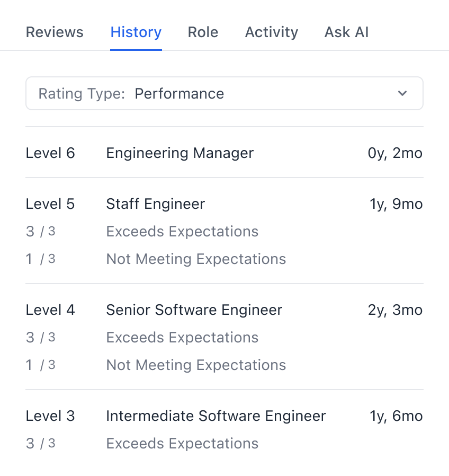Click the Staff Engineer role title
The height and width of the screenshot is (476, 449).
coord(155,204)
